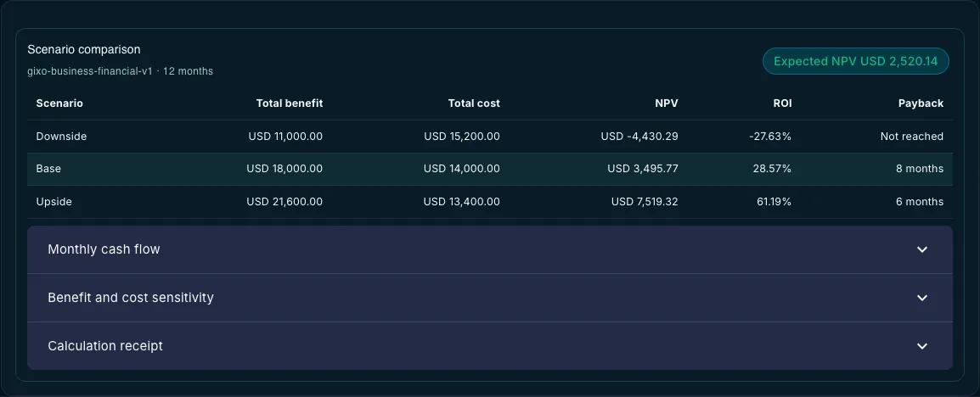
Task: Click Downside NPV USD -4,430.29
Action: point(639,136)
